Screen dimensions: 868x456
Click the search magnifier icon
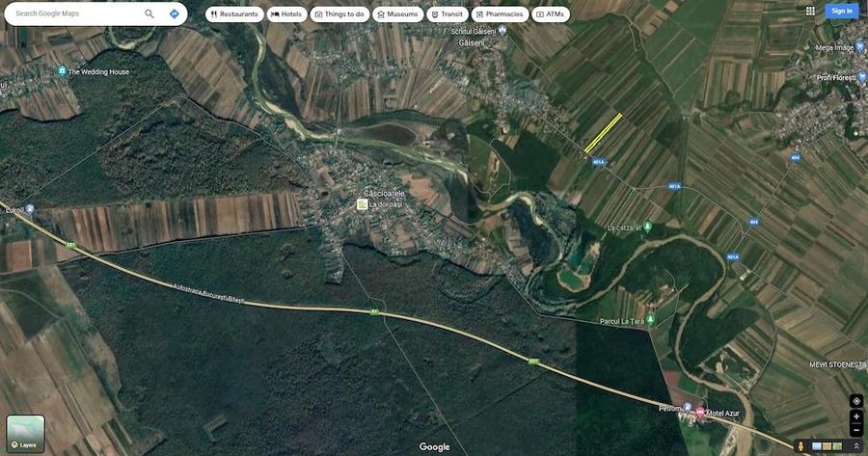tap(149, 13)
